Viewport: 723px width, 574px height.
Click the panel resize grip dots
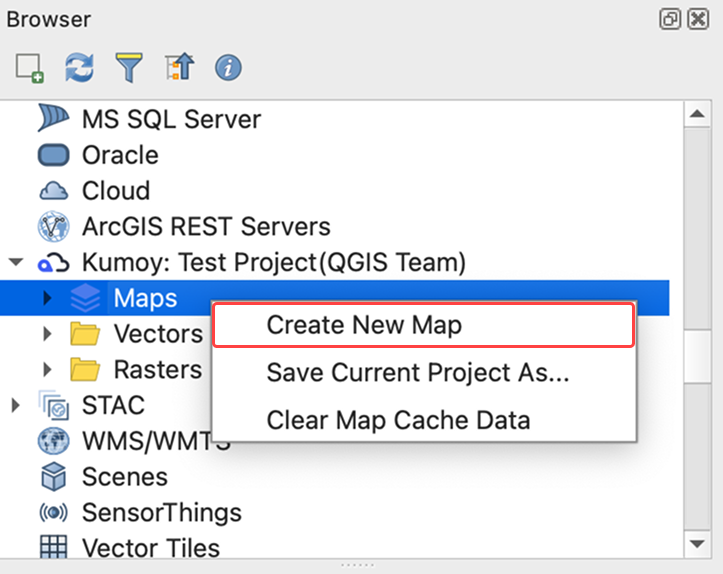357,565
